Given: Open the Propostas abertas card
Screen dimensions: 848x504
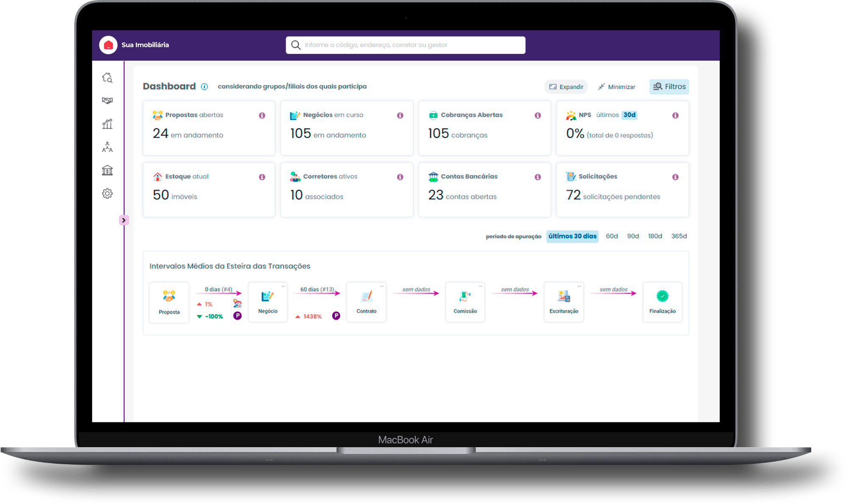Looking at the screenshot, I should [209, 128].
